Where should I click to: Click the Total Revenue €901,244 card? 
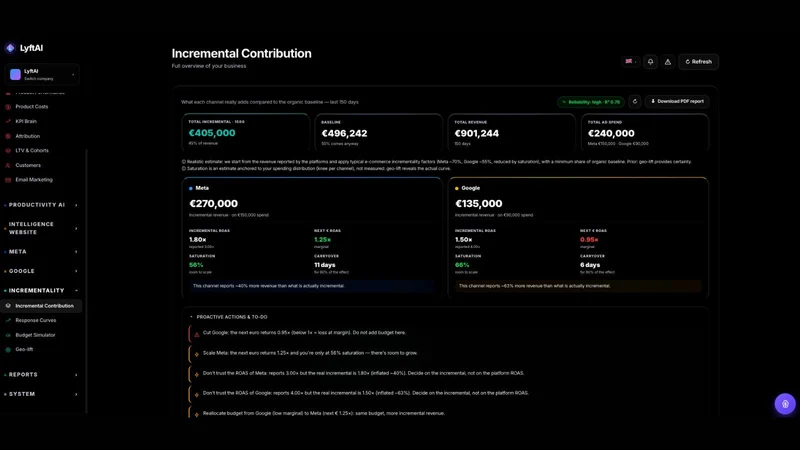pos(512,132)
